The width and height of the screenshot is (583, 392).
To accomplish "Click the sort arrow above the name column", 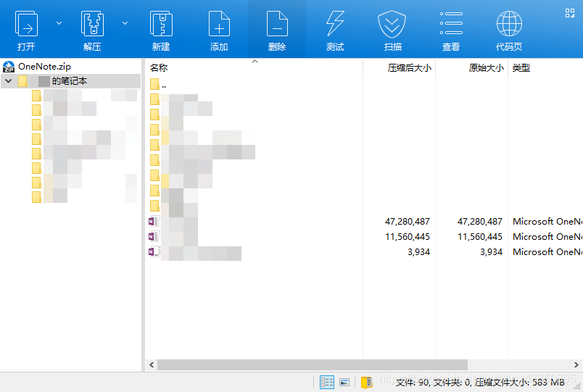I will point(255,62).
